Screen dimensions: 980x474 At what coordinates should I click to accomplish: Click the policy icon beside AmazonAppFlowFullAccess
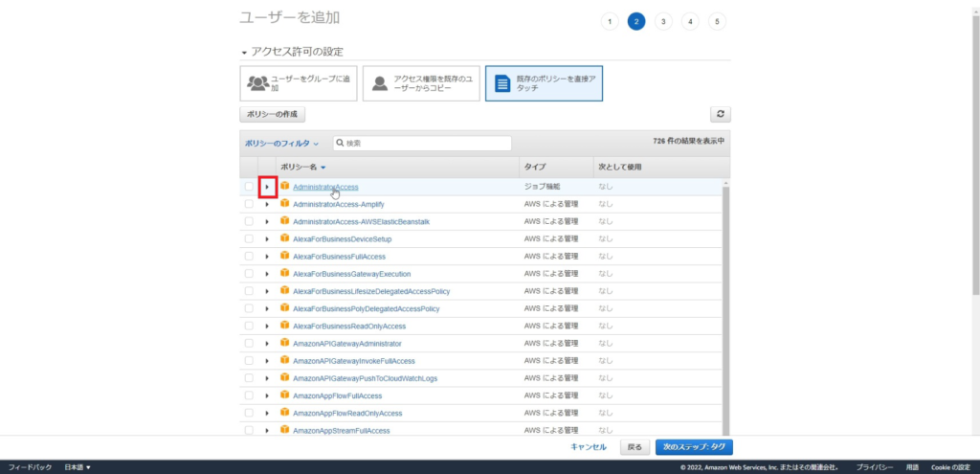[284, 395]
